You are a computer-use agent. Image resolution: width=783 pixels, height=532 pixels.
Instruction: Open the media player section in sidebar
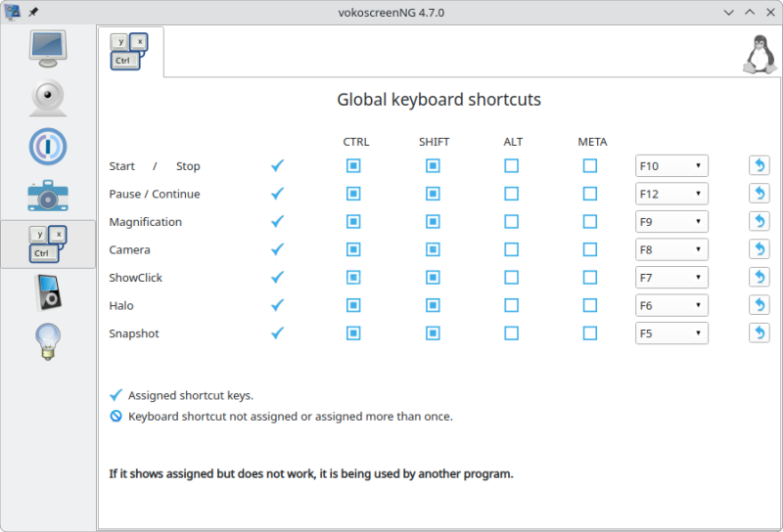click(x=48, y=293)
